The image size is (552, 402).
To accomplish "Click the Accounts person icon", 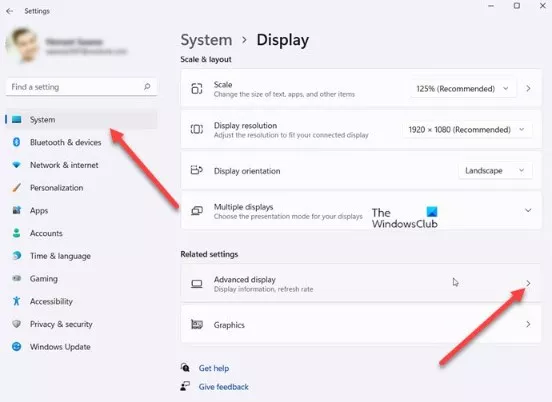I will coord(17,233).
